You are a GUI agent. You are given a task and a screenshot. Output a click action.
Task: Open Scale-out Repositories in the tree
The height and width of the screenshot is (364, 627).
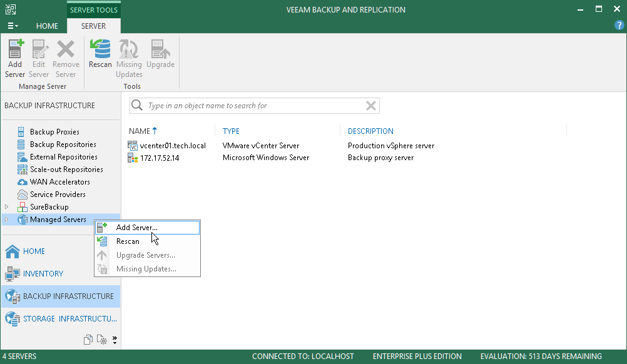[66, 169]
